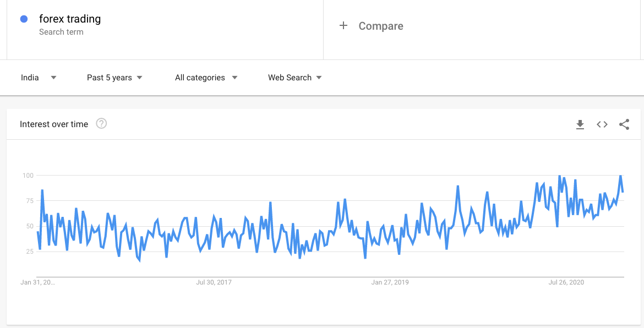Click the blue dot beside forex trading
Screen dimensions: 644x328
click(x=24, y=19)
